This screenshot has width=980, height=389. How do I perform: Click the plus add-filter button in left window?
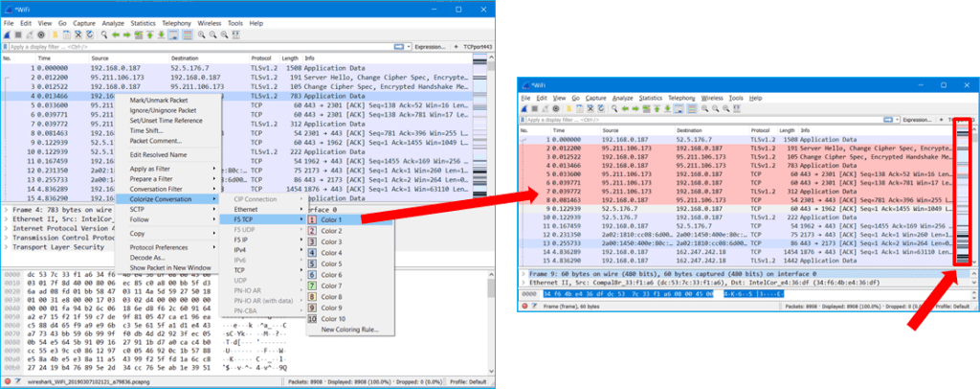click(x=455, y=47)
